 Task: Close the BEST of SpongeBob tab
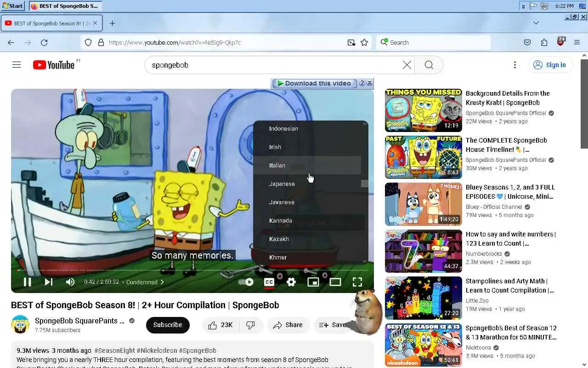(x=95, y=23)
